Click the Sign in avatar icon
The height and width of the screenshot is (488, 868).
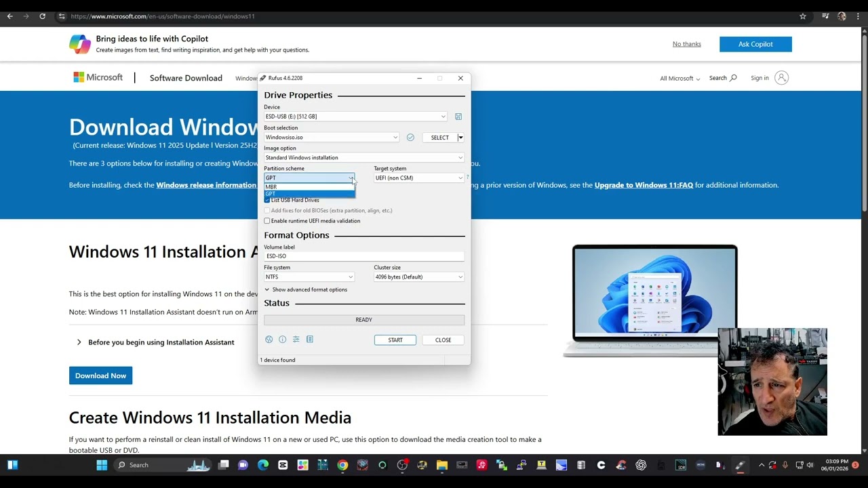(x=781, y=78)
